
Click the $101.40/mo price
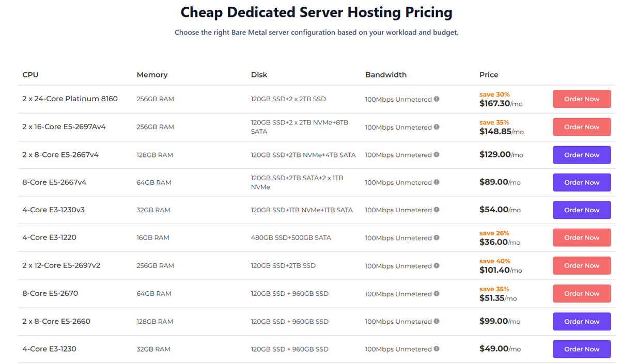[501, 270]
